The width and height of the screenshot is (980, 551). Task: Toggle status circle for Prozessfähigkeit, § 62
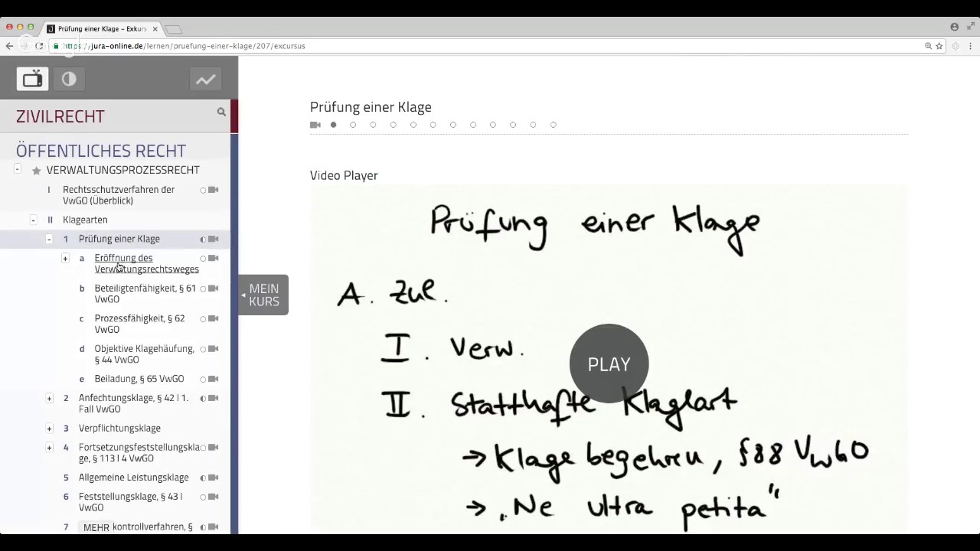pos(203,318)
